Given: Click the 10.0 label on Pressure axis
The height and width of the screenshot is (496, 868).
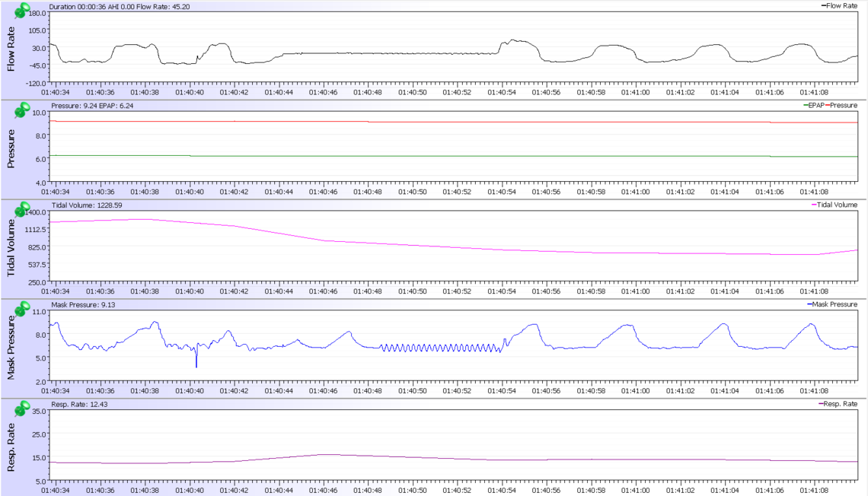Looking at the screenshot, I should pyautogui.click(x=40, y=113).
